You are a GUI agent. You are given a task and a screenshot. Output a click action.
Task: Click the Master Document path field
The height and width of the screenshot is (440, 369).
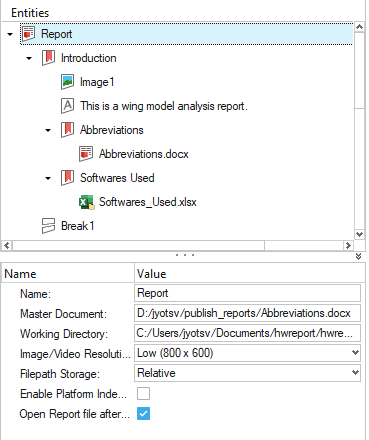tap(247, 313)
